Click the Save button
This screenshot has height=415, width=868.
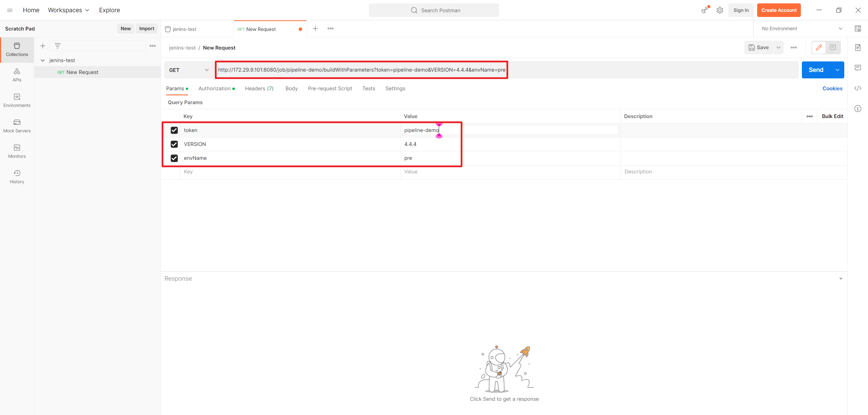pyautogui.click(x=759, y=48)
